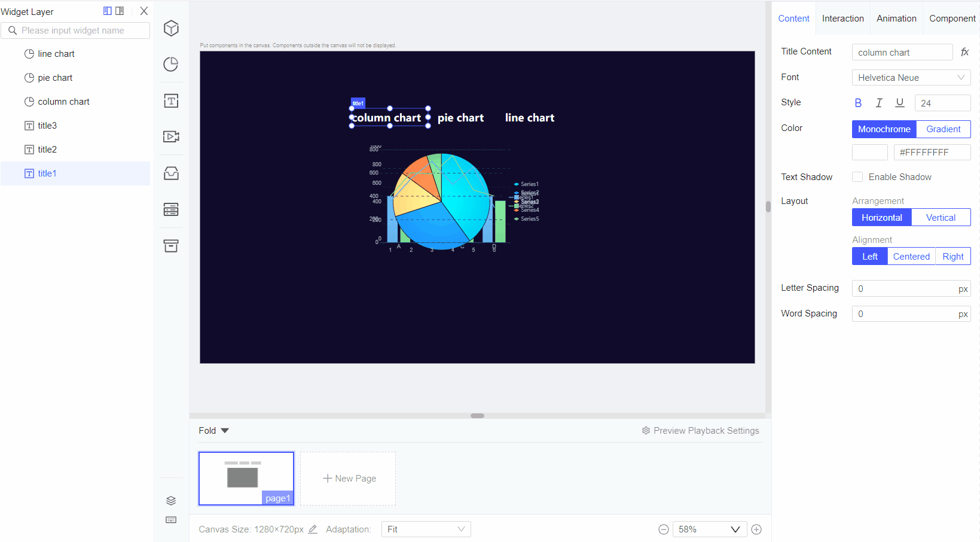Image resolution: width=980 pixels, height=542 pixels.
Task: Open the inbox tray components icon
Action: (x=171, y=173)
